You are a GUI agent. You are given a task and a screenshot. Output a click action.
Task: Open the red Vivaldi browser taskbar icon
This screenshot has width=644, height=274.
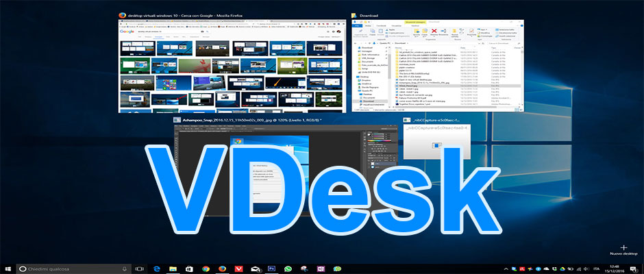[238, 269]
